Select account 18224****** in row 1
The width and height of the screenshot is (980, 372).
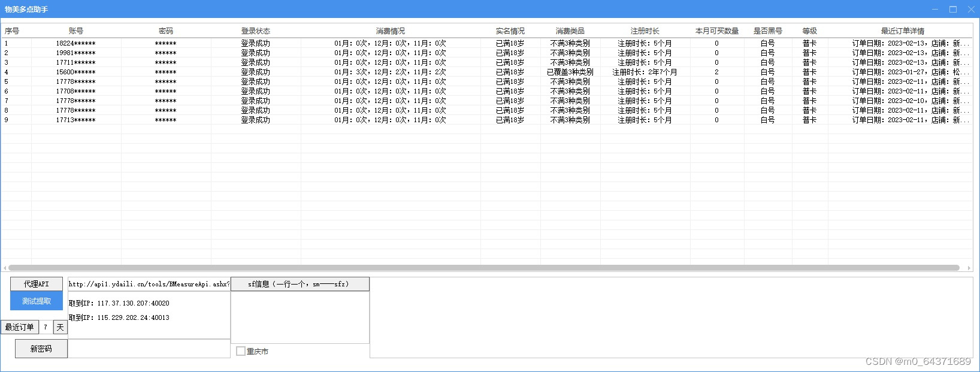coord(76,43)
